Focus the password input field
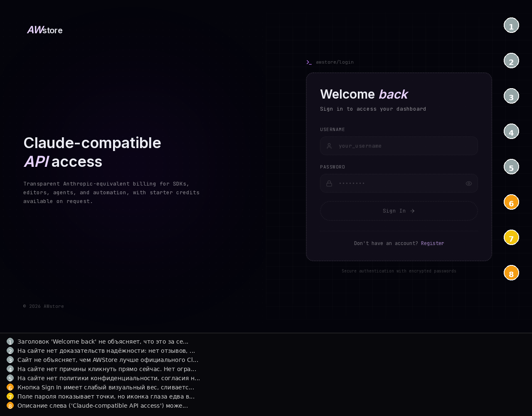The width and height of the screenshot is (532, 416). 399,183
